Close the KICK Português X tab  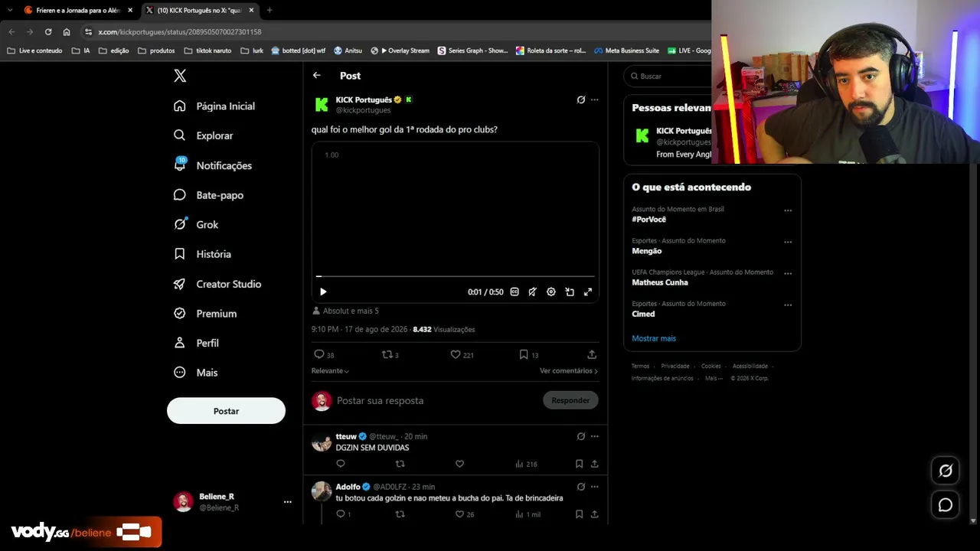point(251,10)
